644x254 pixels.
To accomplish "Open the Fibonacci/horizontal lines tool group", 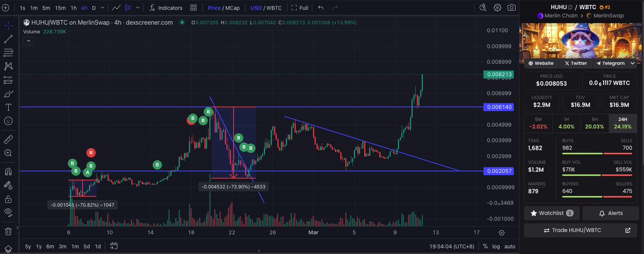I will coord(8,53).
